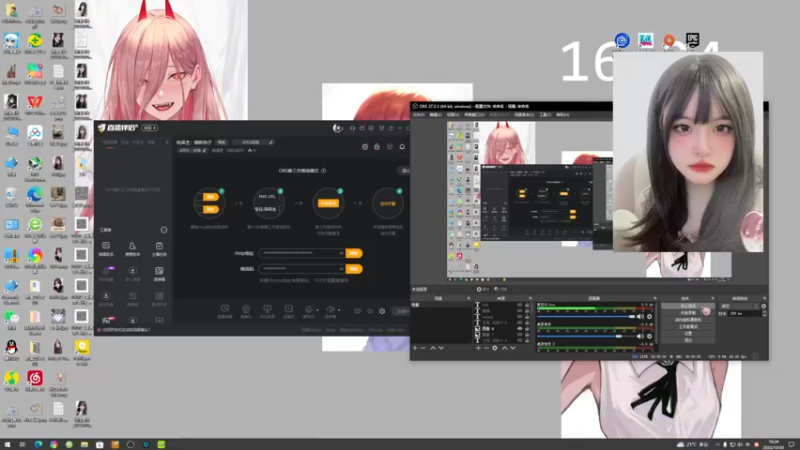Open version dropdown beside streaming companion logo
This screenshot has width=800, height=450.
pos(149,128)
